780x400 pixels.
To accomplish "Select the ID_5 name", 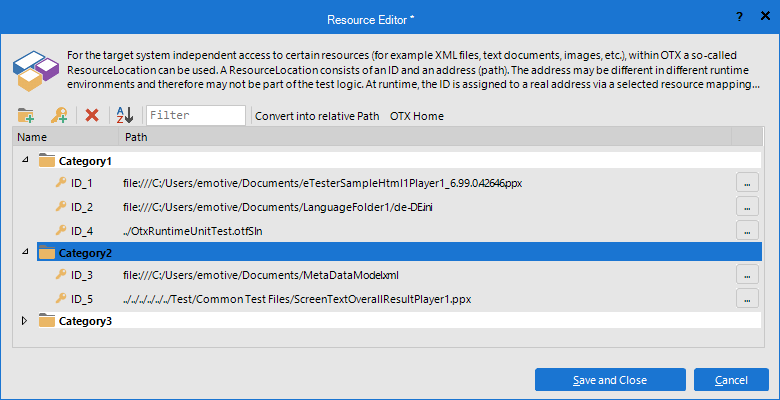I will click(x=82, y=299).
